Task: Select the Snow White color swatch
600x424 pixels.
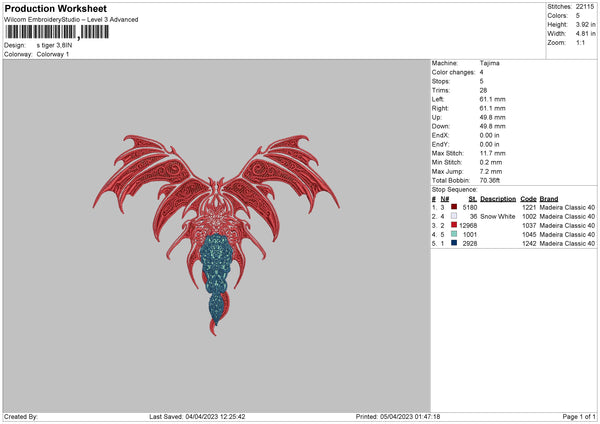Action: (453, 216)
